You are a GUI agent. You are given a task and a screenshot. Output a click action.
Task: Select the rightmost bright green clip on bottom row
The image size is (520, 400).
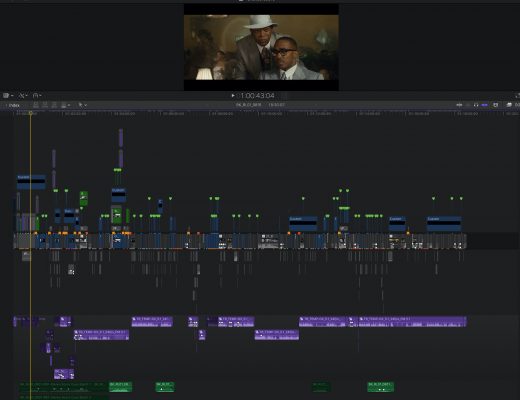point(380,387)
